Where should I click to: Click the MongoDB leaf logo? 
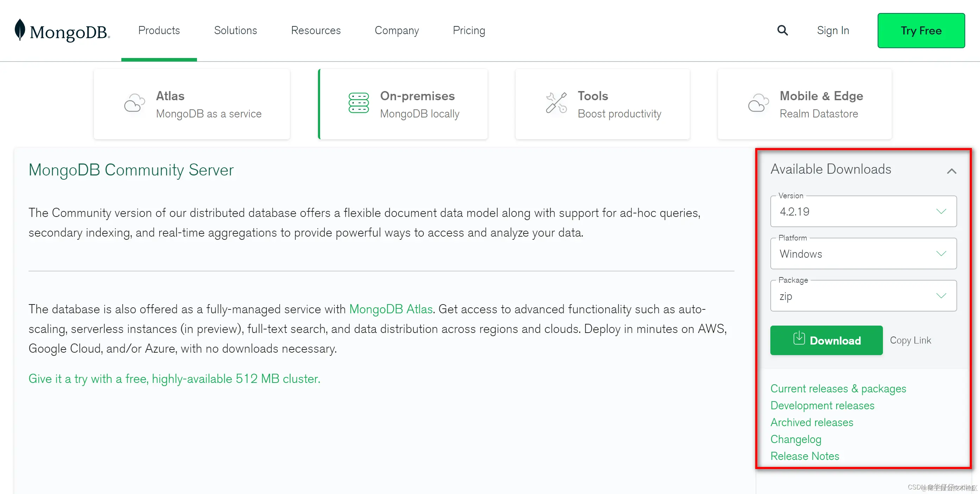(20, 30)
